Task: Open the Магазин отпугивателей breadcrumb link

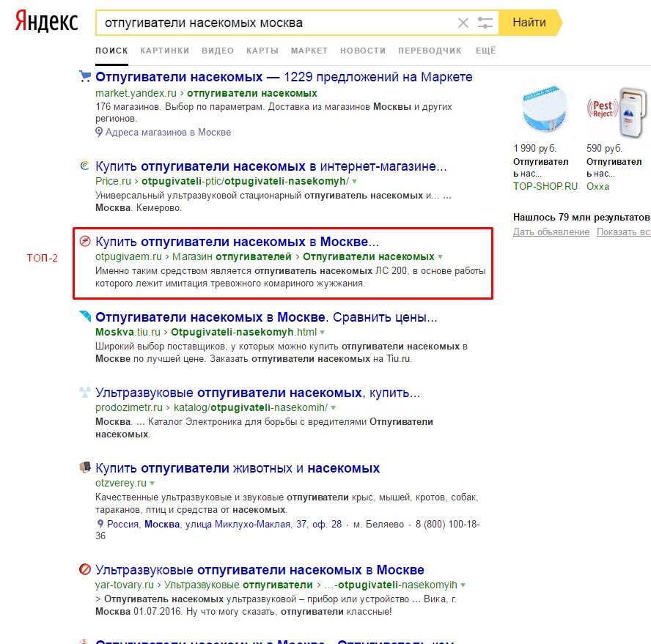Action: pyautogui.click(x=232, y=257)
